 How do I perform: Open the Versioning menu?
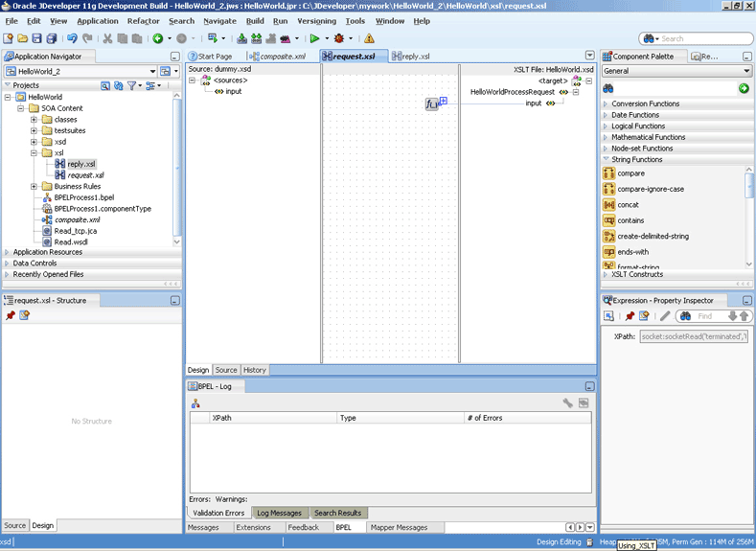point(316,21)
